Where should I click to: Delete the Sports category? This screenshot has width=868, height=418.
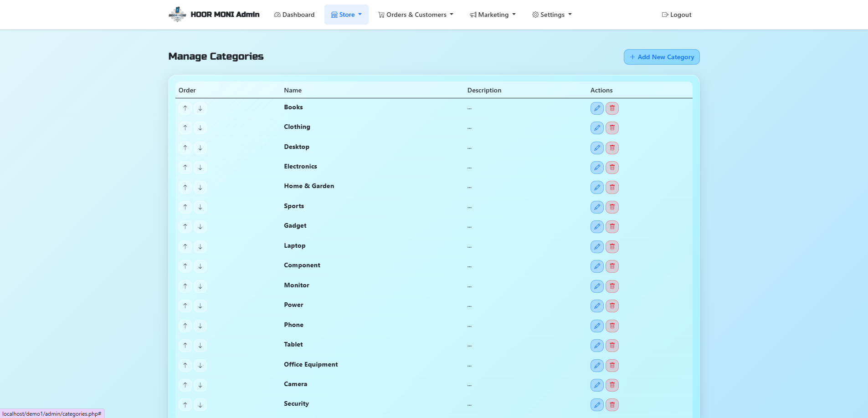tap(612, 207)
